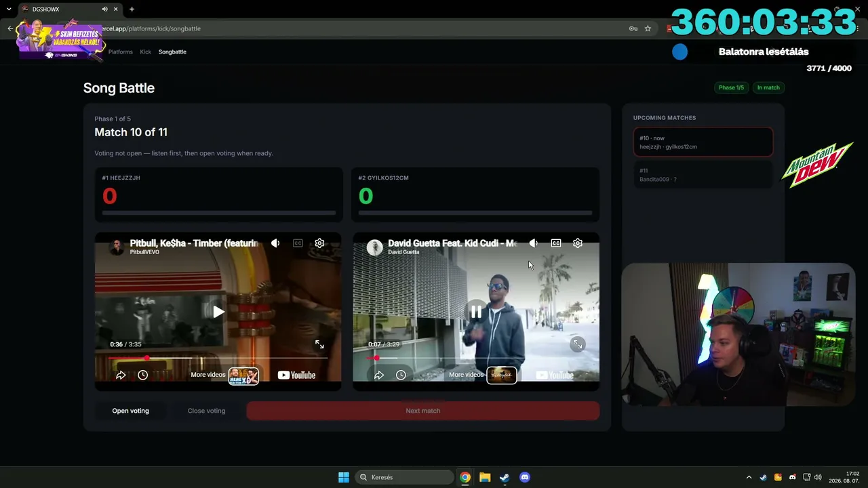868x488 pixels.
Task: Open Discord from the taskbar
Action: [524, 477]
